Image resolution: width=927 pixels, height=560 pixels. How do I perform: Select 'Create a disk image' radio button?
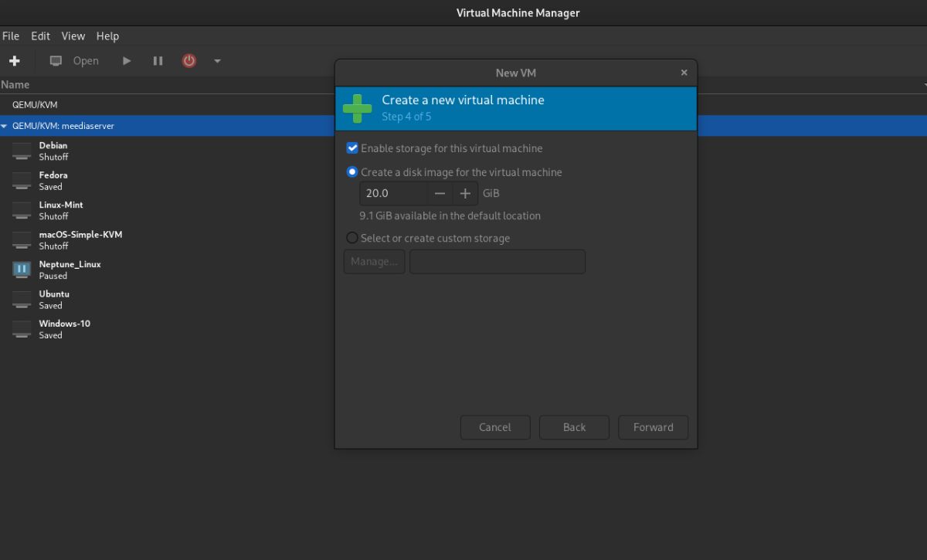tap(352, 171)
